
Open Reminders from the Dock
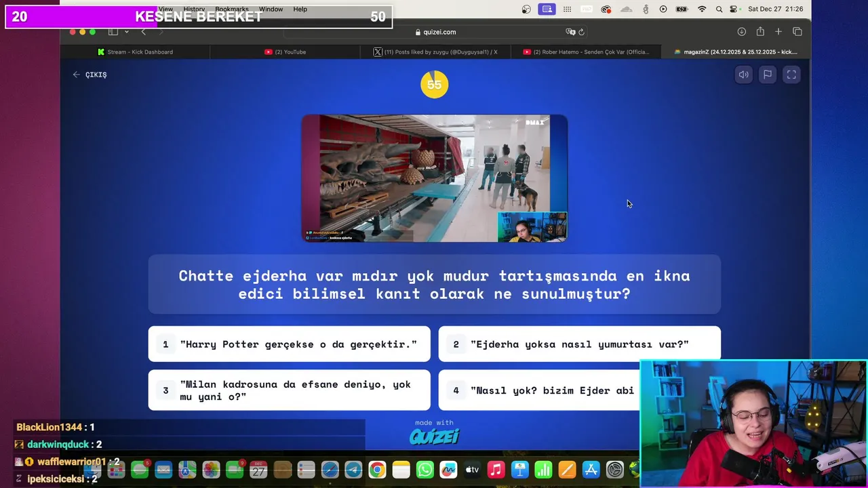pos(306,470)
